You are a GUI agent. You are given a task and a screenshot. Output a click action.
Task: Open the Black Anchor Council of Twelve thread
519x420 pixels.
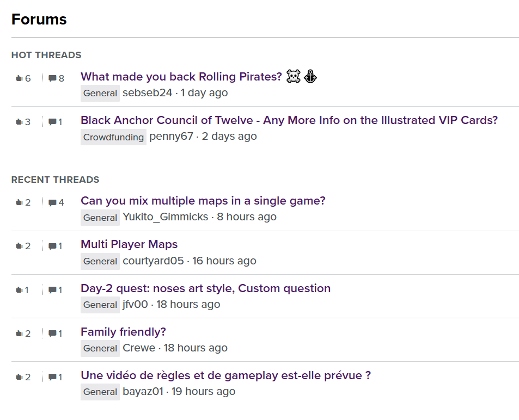[x=289, y=120]
